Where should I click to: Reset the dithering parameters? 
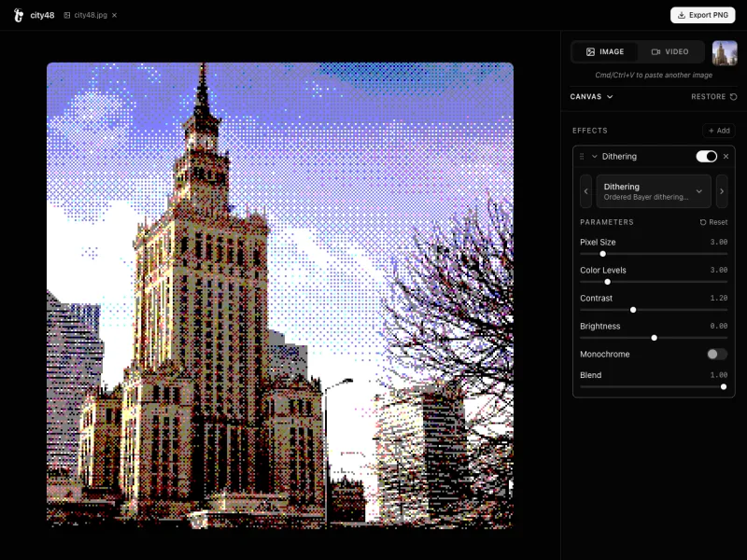tap(713, 222)
